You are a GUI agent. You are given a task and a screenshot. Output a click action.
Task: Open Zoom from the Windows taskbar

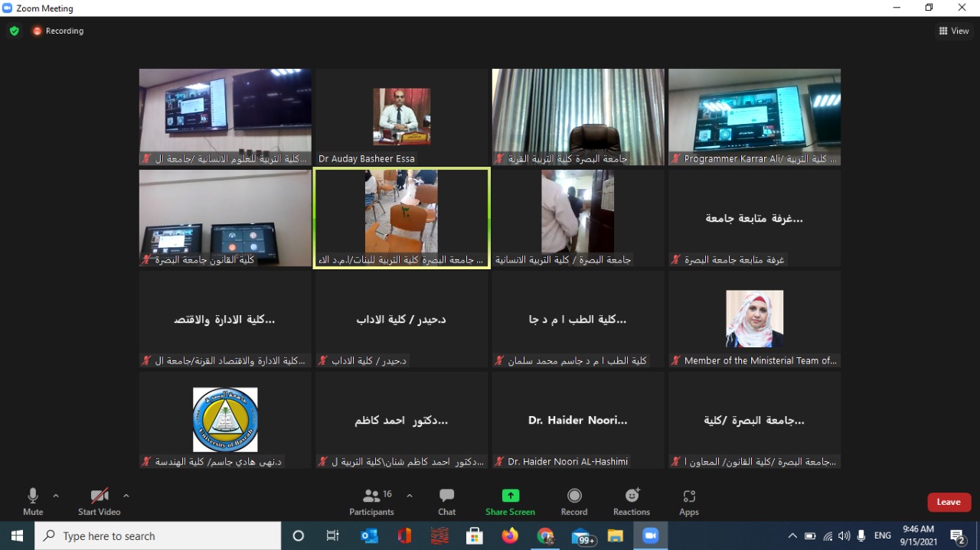click(x=650, y=536)
